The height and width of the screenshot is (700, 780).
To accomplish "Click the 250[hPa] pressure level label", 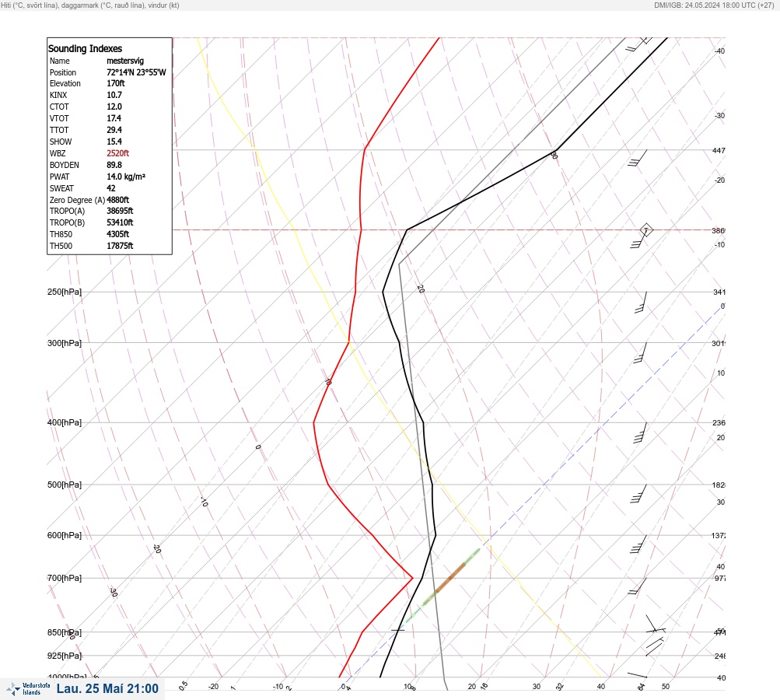I will pyautogui.click(x=65, y=292).
